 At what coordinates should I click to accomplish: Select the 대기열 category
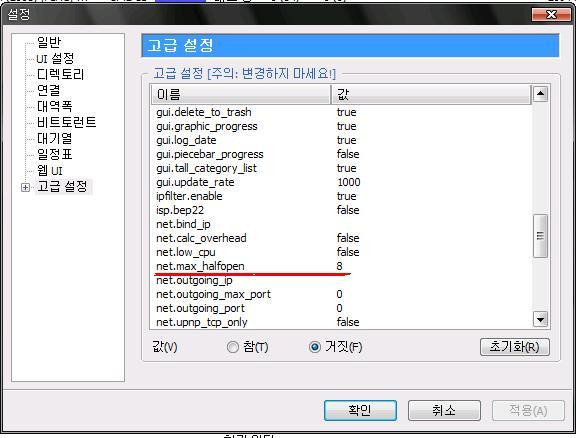pos(55,138)
